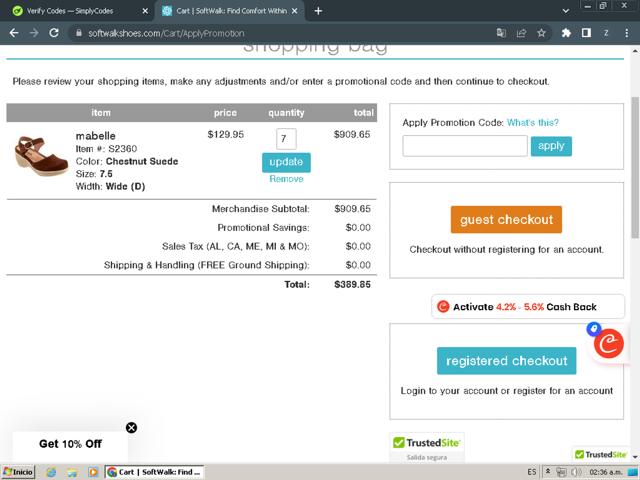Proceed with guest checkout
Screen dimensions: 640x480
click(x=506, y=220)
